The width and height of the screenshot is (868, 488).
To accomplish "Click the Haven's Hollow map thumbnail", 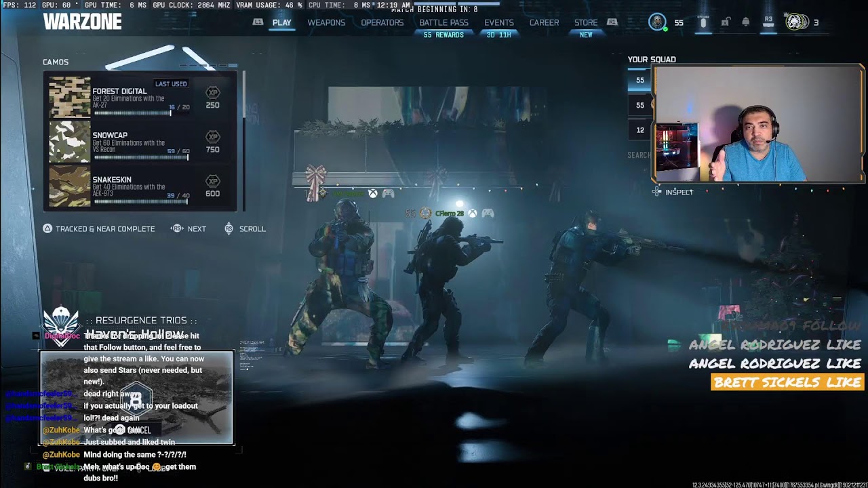I will point(137,398).
